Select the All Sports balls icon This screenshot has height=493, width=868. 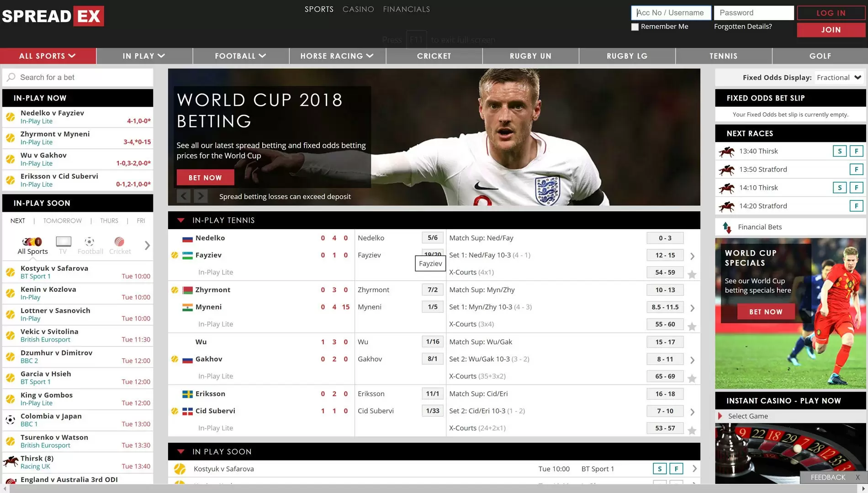click(x=32, y=241)
